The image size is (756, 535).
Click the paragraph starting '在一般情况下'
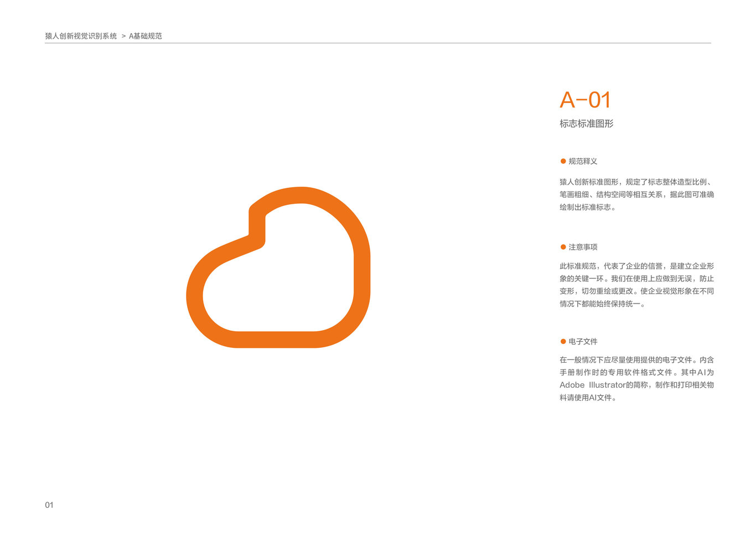(636, 379)
